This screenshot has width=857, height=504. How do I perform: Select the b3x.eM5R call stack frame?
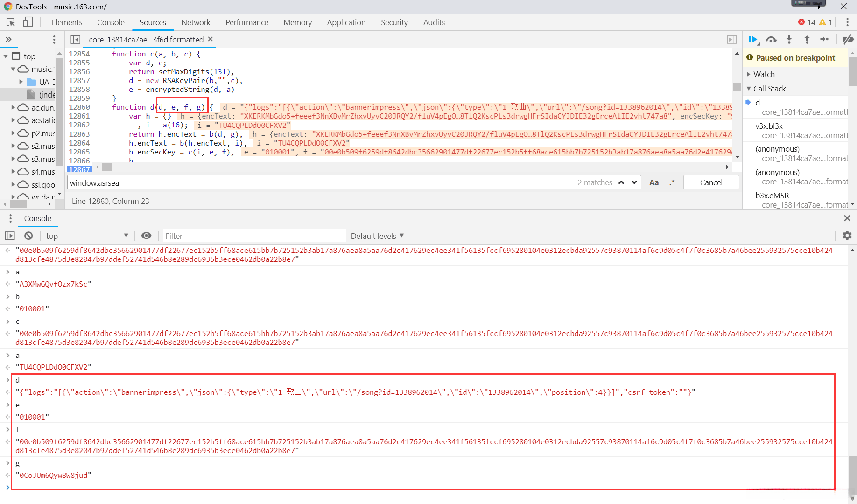(796, 200)
